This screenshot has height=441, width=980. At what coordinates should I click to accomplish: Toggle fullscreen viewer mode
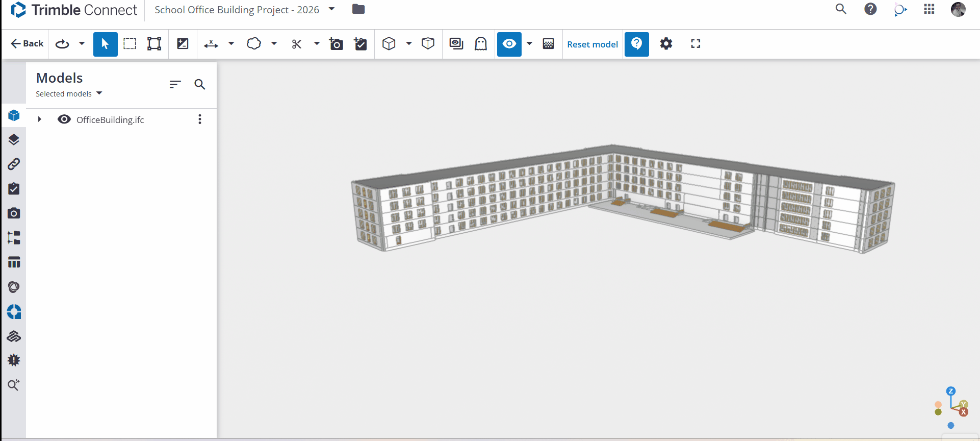tap(695, 44)
